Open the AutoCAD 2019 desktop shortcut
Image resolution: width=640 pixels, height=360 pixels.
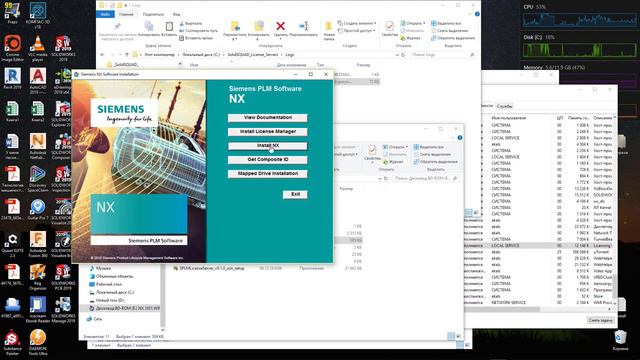(38, 81)
